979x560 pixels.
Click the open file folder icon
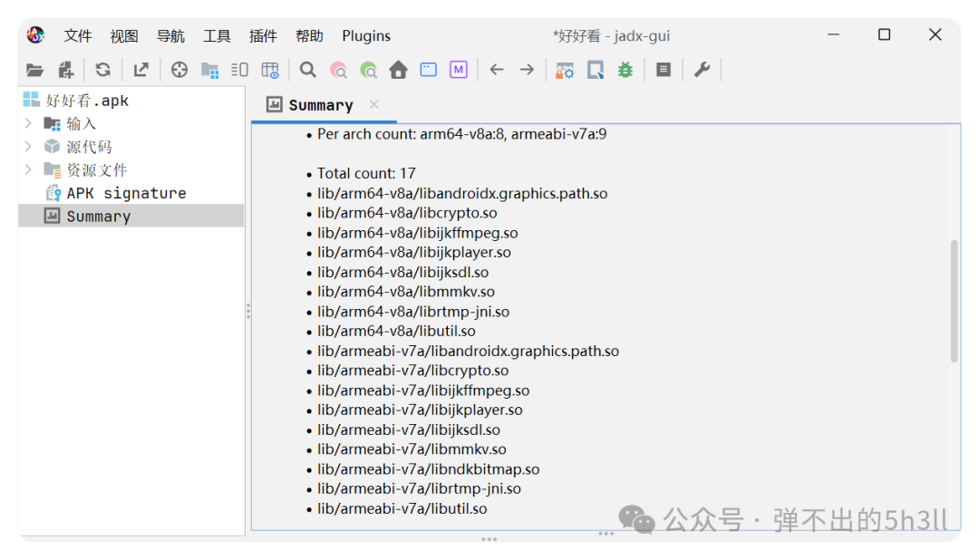[x=35, y=70]
